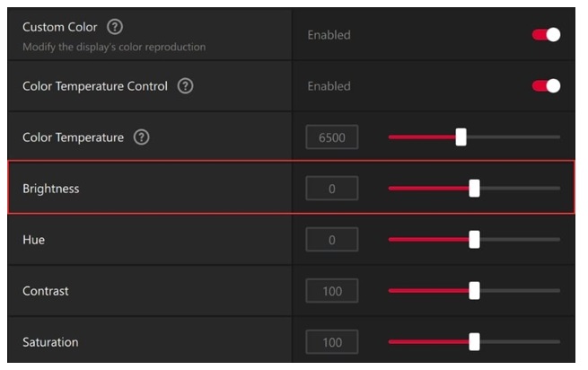Screen dimensions: 588x370
Task: Select the Hue setting label
Action: 33,240
